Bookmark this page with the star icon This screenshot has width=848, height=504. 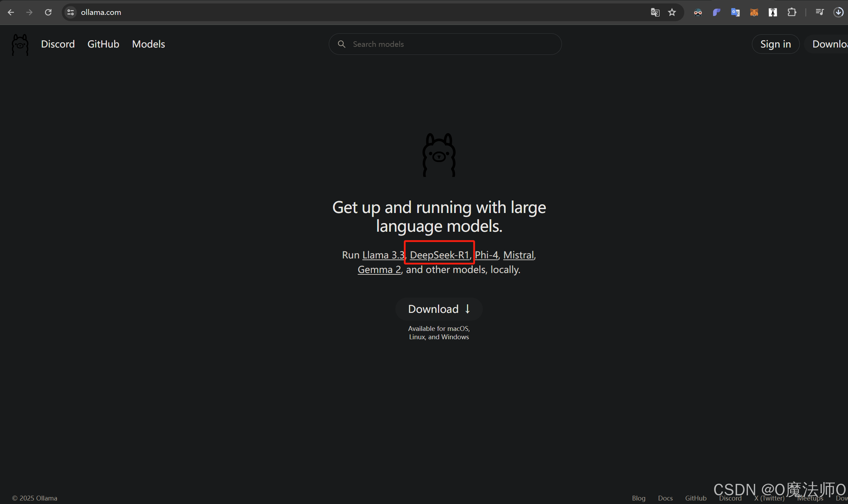(x=672, y=12)
